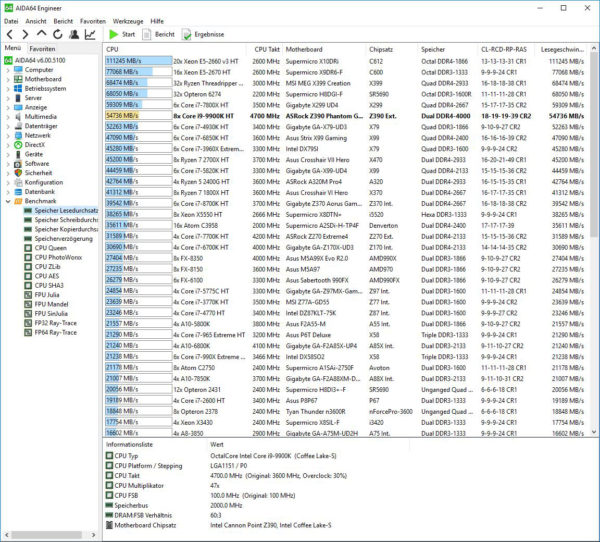Collapse the Benchmark tree node
Viewport: 600px width, 542px height.
(8, 201)
